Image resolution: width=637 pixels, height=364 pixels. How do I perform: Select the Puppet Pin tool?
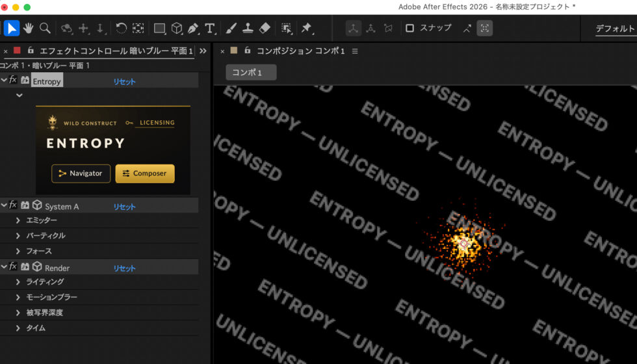tap(307, 28)
